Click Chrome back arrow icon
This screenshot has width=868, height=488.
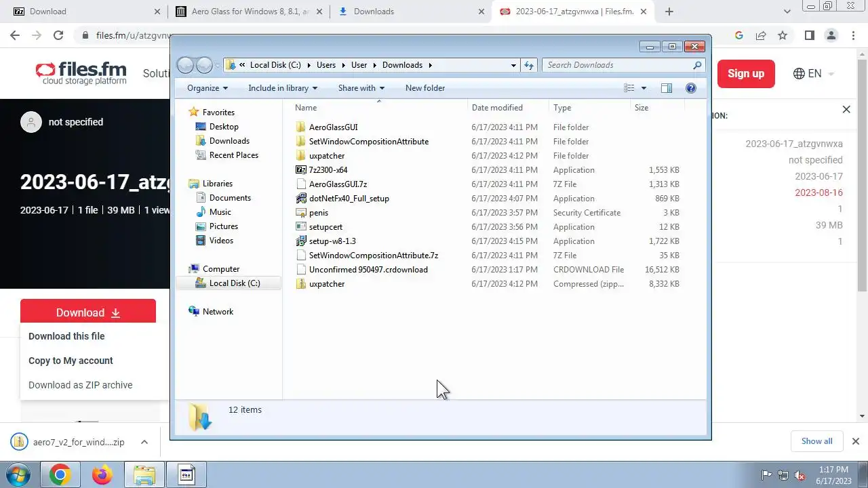coord(16,35)
